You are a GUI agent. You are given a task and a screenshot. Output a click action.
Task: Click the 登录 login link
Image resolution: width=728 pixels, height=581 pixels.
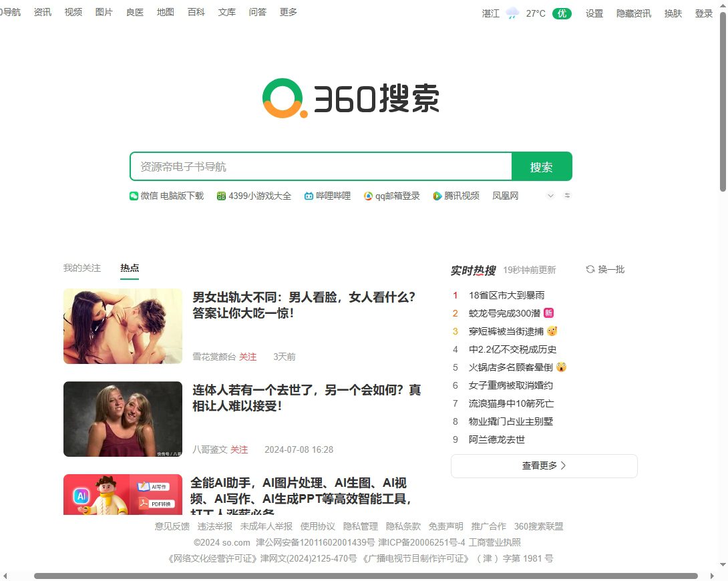(x=704, y=13)
